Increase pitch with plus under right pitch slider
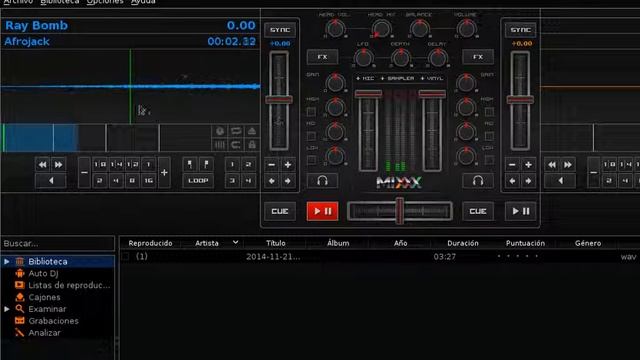The image size is (640, 360). point(528,164)
